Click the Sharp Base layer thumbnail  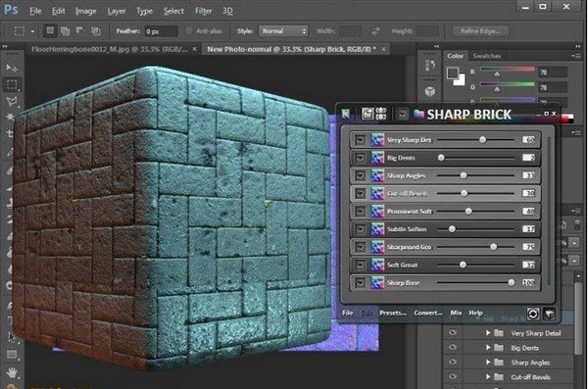pos(377,282)
